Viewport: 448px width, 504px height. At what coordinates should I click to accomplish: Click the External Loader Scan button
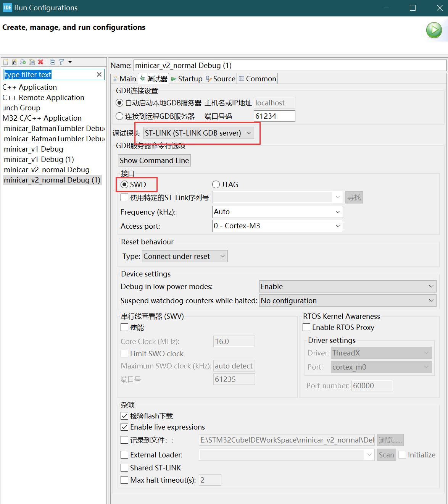click(386, 455)
